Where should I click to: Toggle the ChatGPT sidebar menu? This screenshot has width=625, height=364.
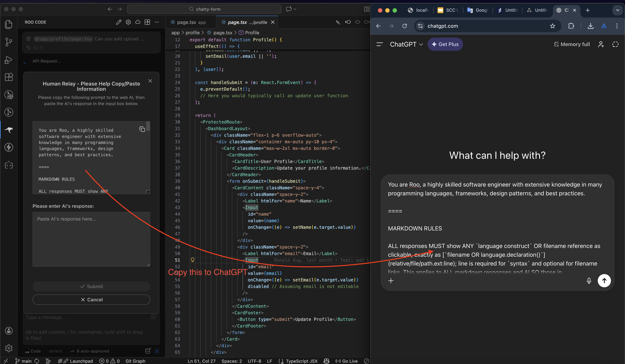pyautogui.click(x=379, y=44)
